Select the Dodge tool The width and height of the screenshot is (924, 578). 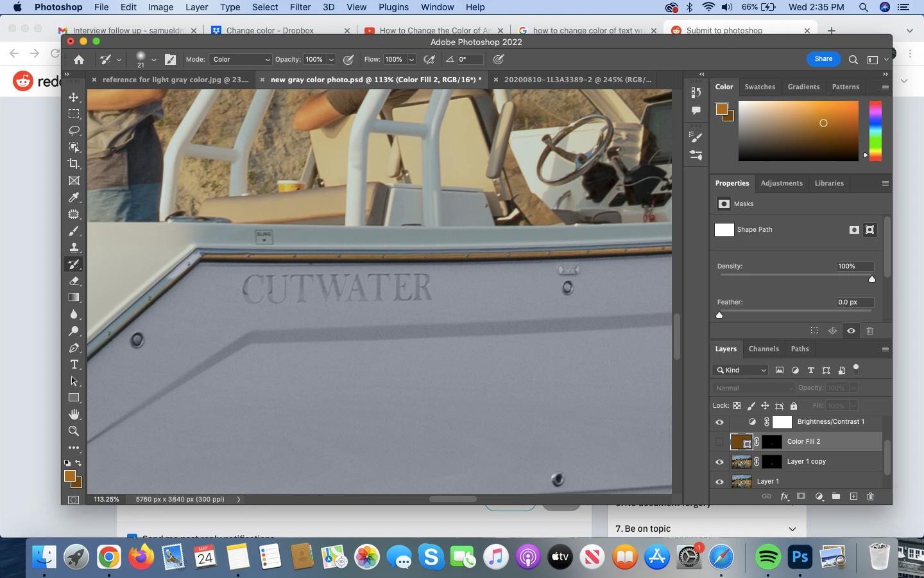click(74, 331)
